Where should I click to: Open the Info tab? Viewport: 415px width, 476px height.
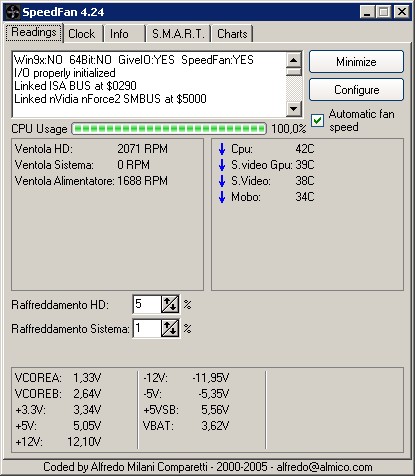124,34
